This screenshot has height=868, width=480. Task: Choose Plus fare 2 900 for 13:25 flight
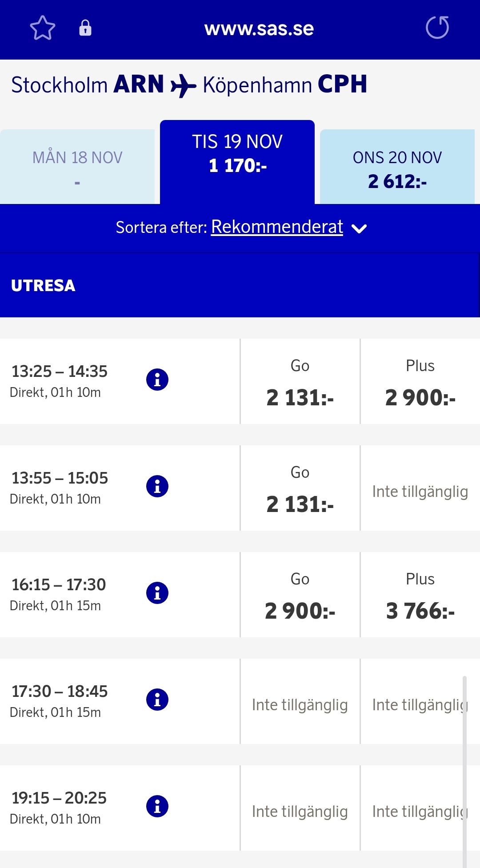tap(420, 382)
